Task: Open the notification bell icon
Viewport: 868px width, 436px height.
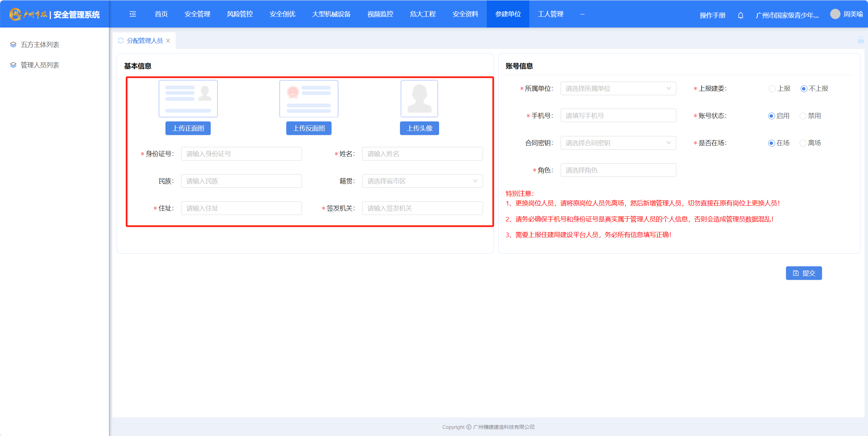Action: (740, 15)
